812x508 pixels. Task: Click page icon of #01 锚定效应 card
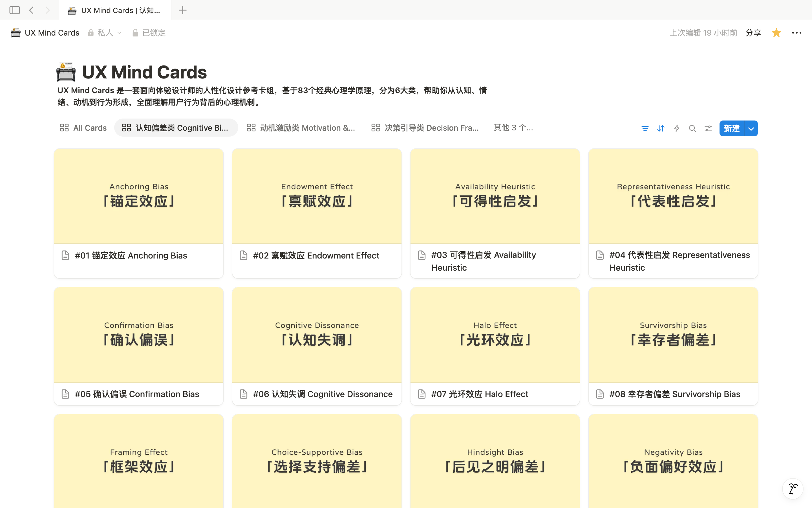[65, 255]
